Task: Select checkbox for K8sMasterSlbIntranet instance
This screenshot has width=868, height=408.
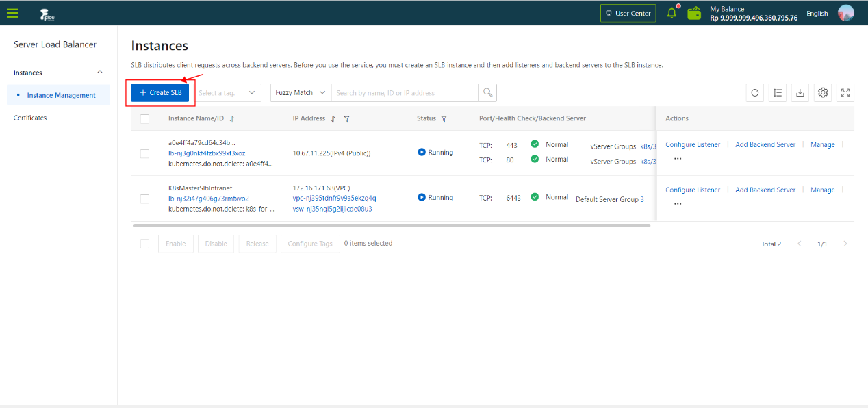Action: [144, 199]
